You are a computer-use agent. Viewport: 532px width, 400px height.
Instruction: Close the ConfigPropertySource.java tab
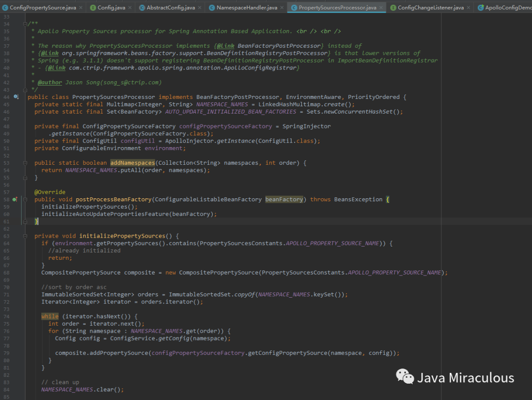click(81, 7)
